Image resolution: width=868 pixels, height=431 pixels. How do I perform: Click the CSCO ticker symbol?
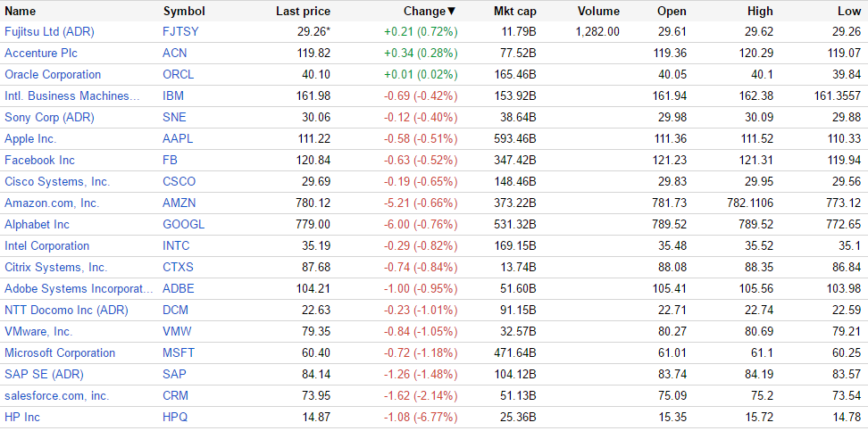tap(178, 181)
